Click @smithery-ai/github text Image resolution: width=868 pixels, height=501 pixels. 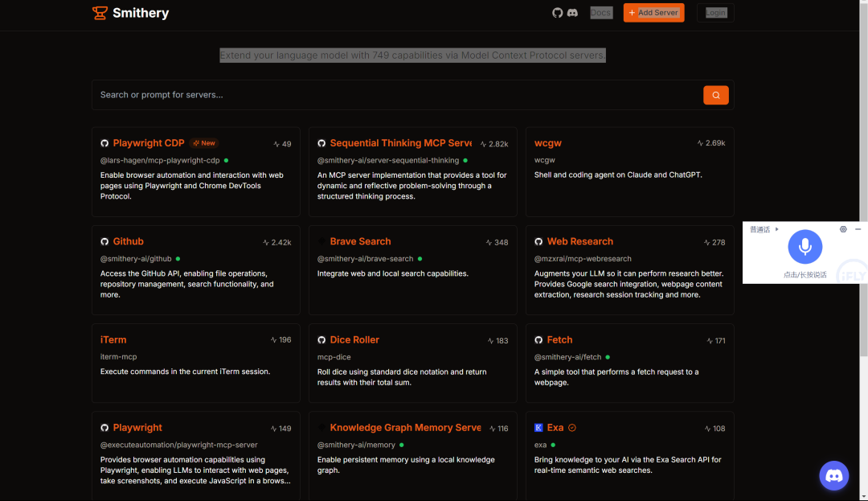pos(136,259)
